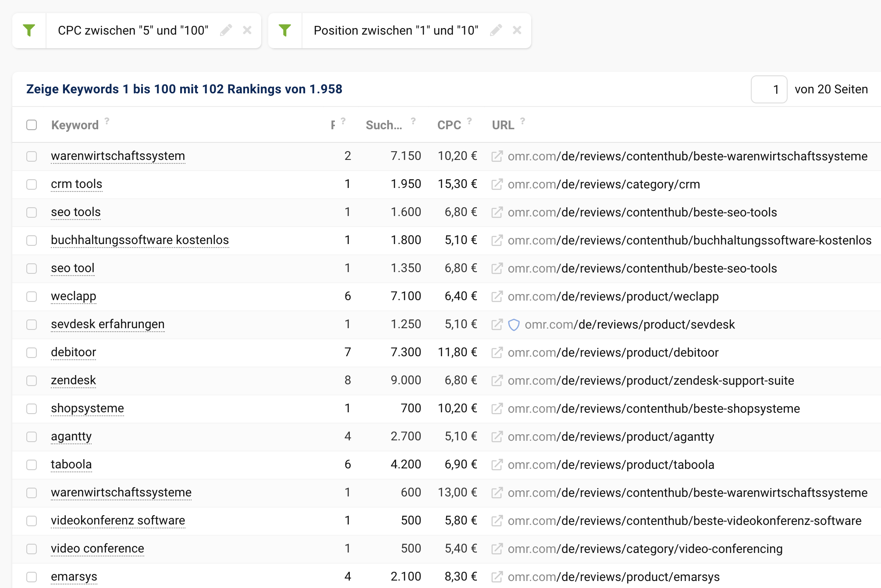881x588 pixels.
Task: Edit the Position filter with pencil icon
Action: (x=496, y=30)
